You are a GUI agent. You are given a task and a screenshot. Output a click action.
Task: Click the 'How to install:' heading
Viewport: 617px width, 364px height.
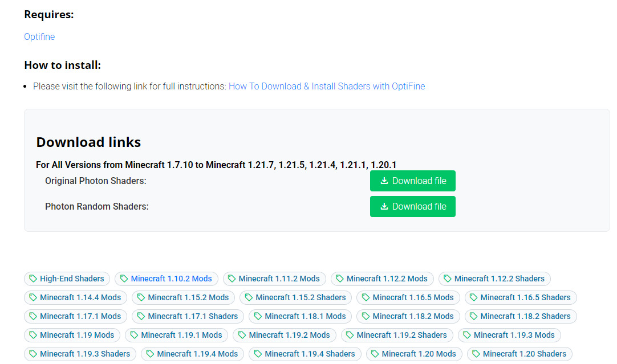[63, 65]
